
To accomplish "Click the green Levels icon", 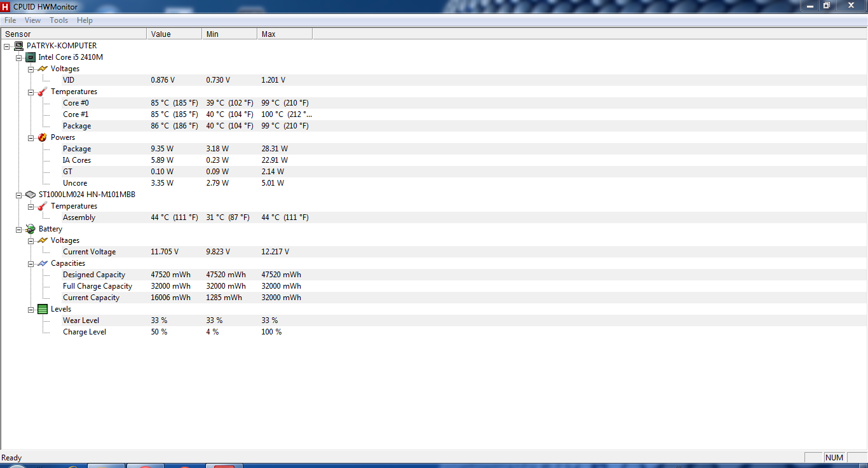I will tap(43, 309).
